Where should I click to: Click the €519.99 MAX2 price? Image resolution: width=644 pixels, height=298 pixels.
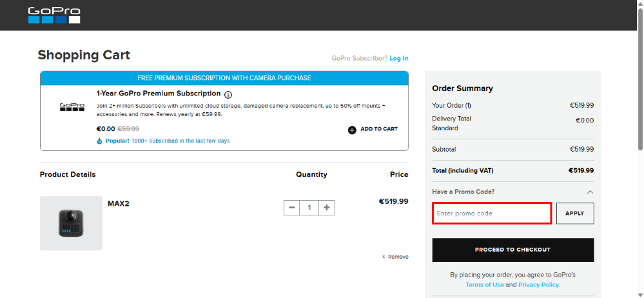coord(393,201)
